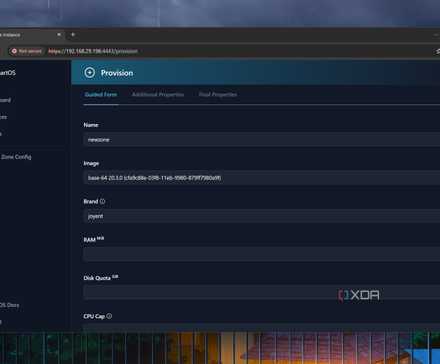
Task: Open Zone Config in the sidebar
Action: tap(16, 157)
